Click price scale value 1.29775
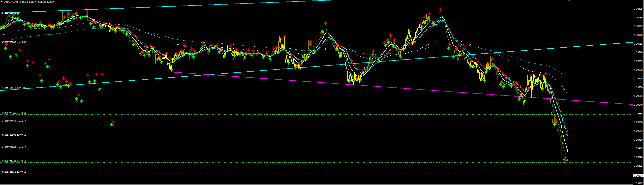This screenshot has width=644, height=185. coord(638,79)
